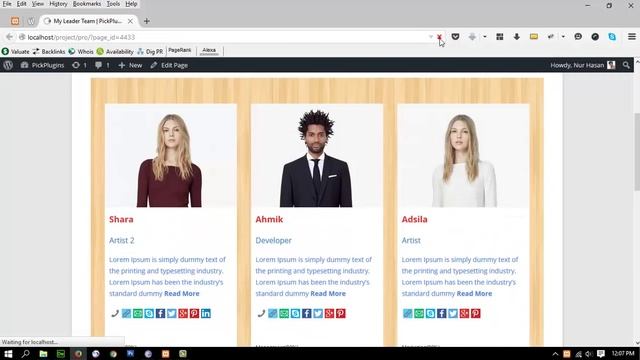Open the Bookmarks menu
Screen dimensions: 640x360
tap(87, 4)
